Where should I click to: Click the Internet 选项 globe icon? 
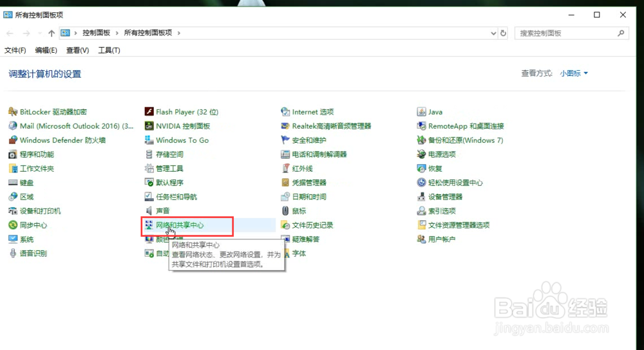(x=285, y=111)
